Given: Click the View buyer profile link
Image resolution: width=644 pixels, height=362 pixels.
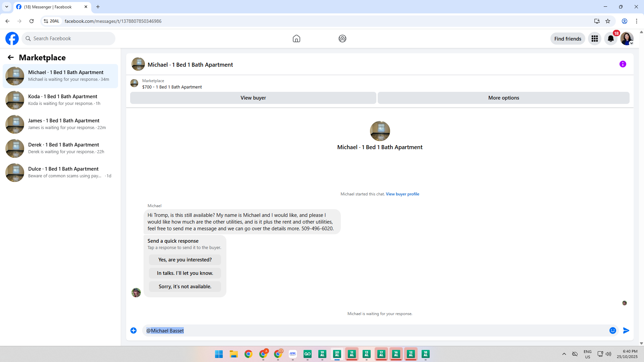Looking at the screenshot, I should pyautogui.click(x=402, y=194).
